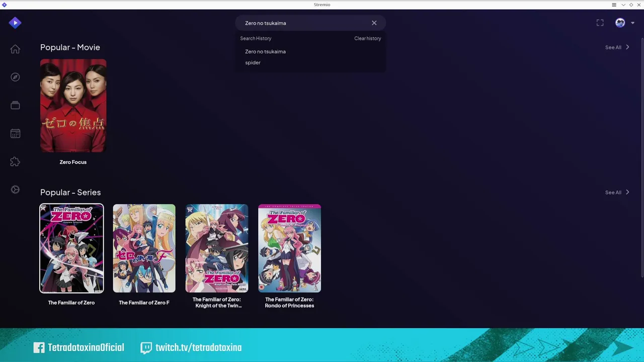Open the Discover compass icon

coord(15,77)
